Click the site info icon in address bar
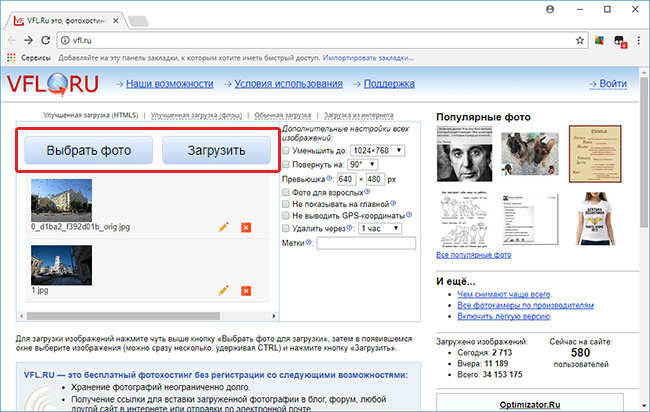This screenshot has height=412, width=650. click(65, 40)
